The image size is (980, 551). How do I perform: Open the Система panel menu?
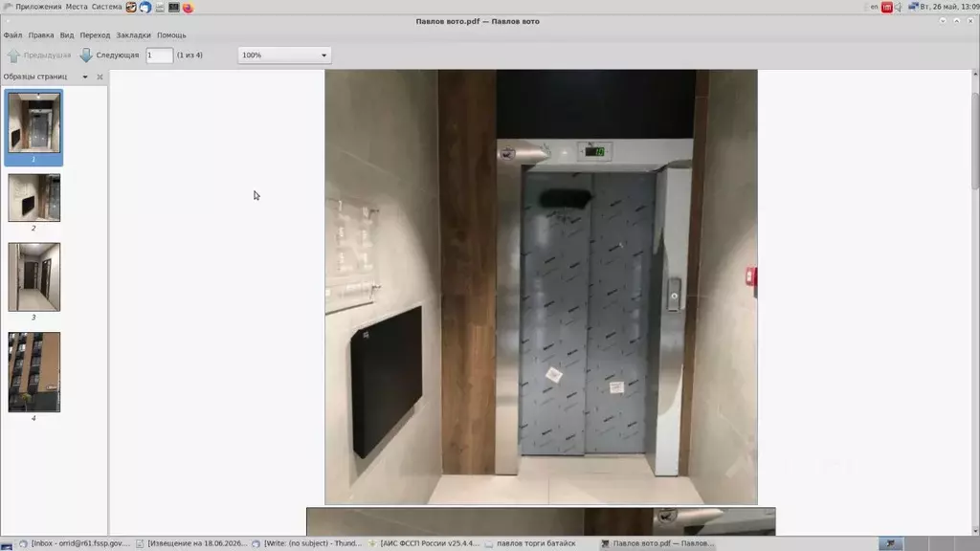[x=107, y=7]
